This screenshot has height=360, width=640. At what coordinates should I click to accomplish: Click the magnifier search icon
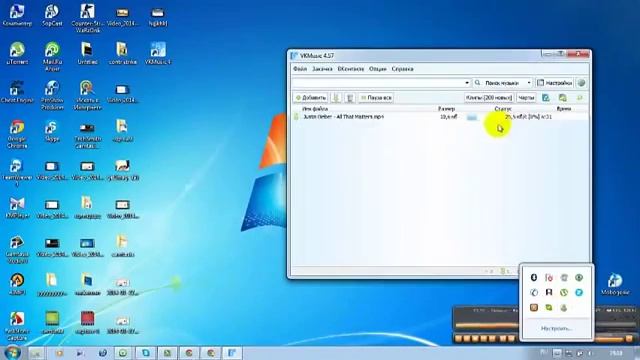coord(477,83)
